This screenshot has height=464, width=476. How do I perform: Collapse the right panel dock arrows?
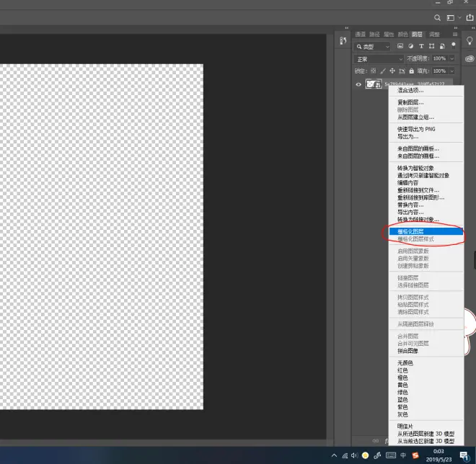[455, 27]
